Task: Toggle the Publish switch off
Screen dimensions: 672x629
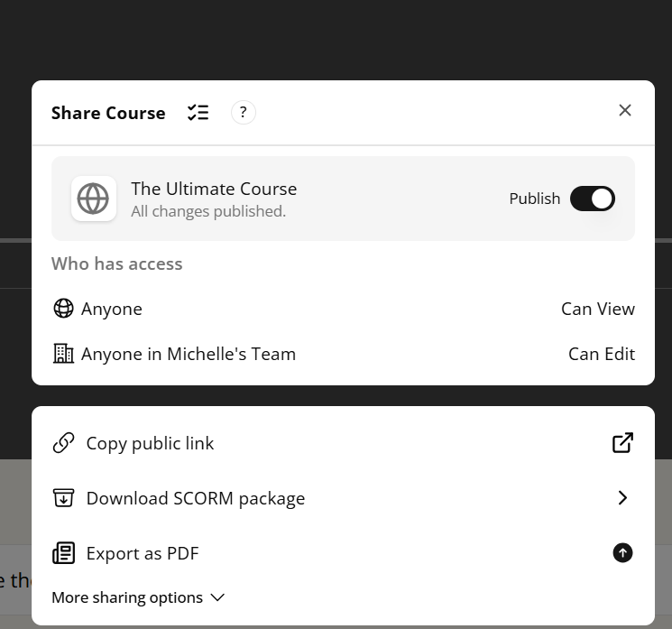Action: 593,199
